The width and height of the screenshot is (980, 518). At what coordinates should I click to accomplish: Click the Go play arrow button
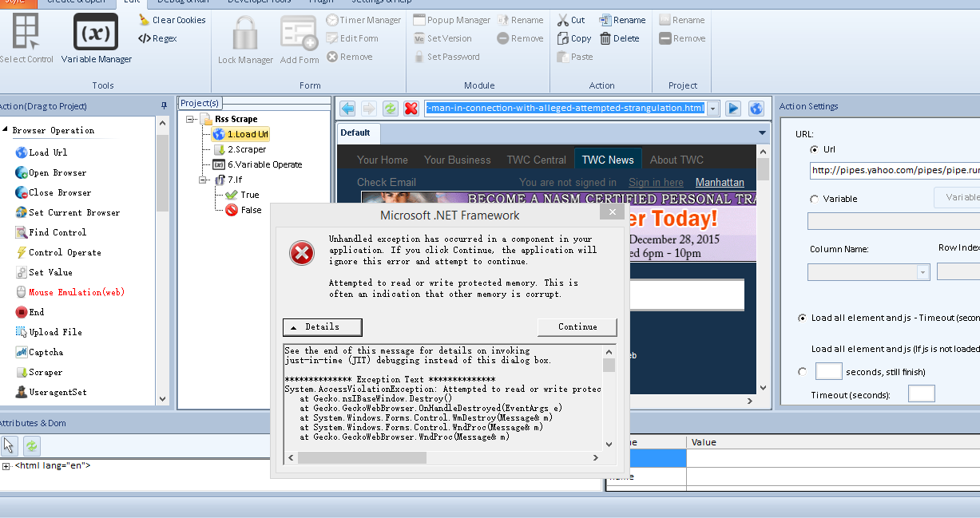pos(733,109)
